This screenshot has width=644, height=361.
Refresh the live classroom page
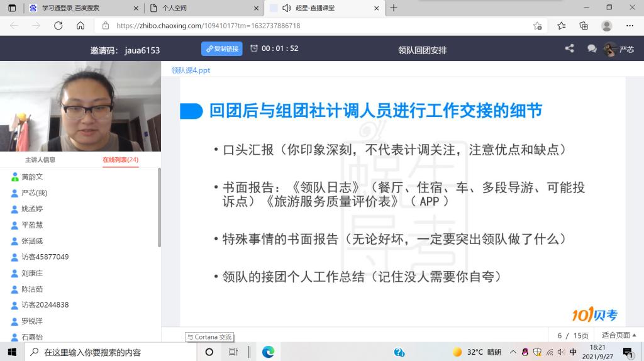coord(58,26)
